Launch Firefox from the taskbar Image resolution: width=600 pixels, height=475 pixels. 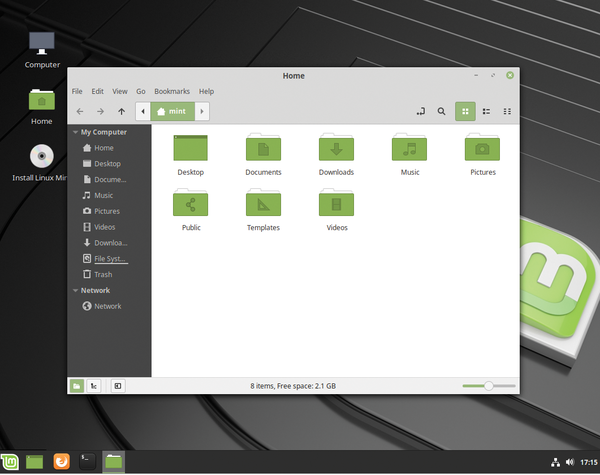pyautogui.click(x=61, y=461)
